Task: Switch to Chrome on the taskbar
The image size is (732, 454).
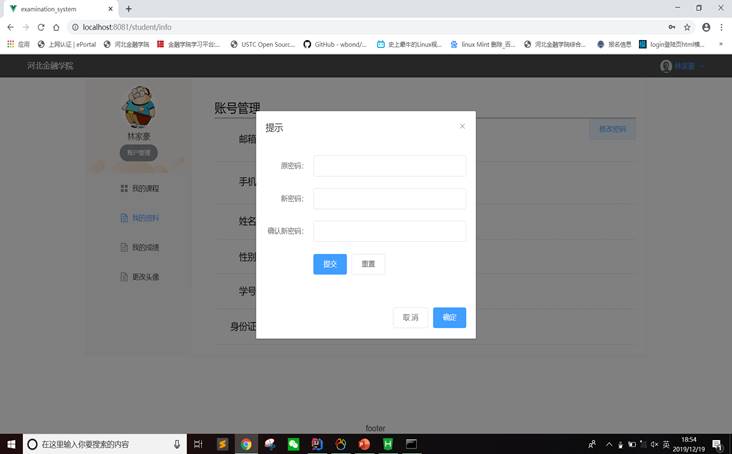Action: pos(246,444)
